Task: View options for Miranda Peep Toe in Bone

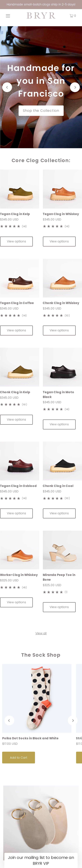Action: 59,607
